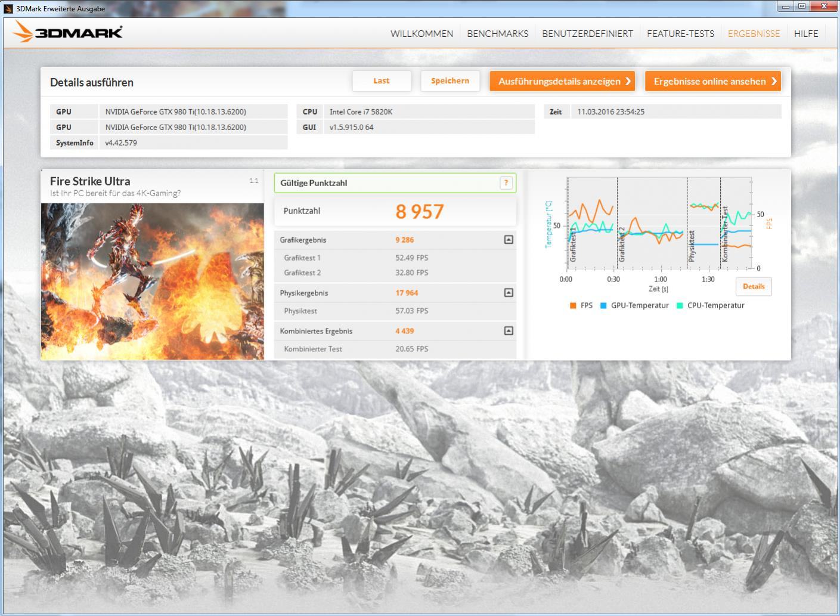Click the Zeit value 11.03.2016 23:54:25

tap(610, 112)
